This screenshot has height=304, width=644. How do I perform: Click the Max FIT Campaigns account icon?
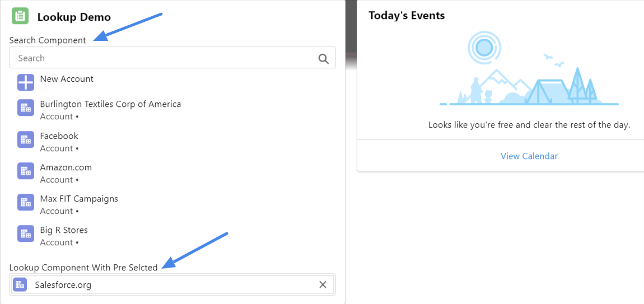coord(26,203)
